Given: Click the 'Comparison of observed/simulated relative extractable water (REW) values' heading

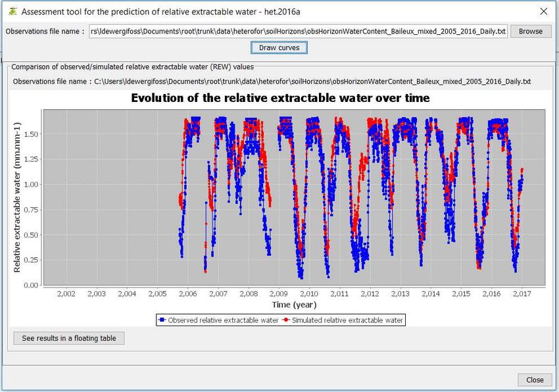Looking at the screenshot, I should [x=133, y=66].
